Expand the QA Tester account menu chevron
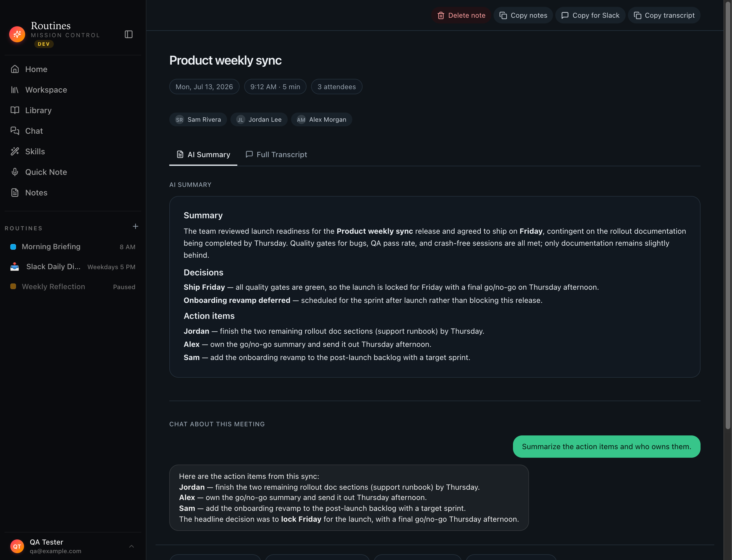732x560 pixels. click(132, 546)
